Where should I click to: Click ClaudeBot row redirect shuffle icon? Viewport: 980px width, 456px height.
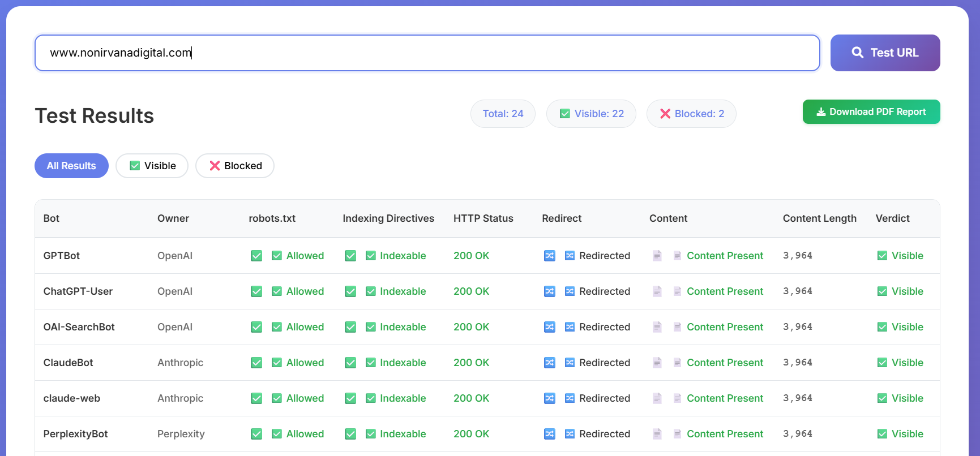pyautogui.click(x=550, y=363)
